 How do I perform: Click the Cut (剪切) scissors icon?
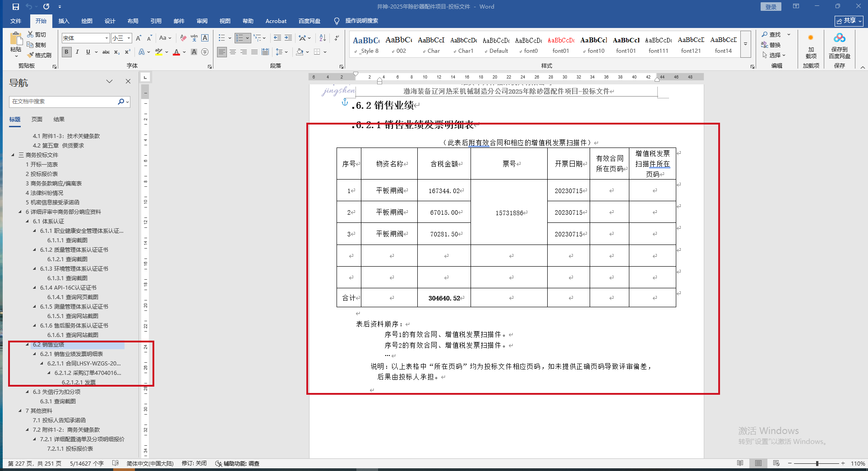click(30, 34)
